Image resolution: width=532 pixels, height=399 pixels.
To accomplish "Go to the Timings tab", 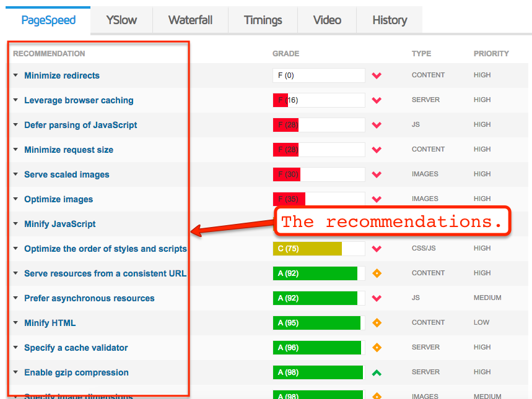I will point(263,20).
